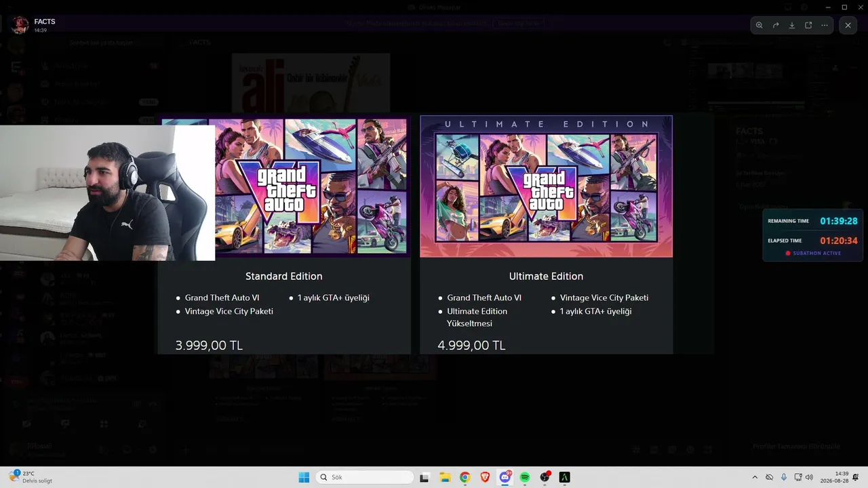Open the volume control tray icon
Image resolution: width=868 pixels, height=488 pixels.
coord(809,477)
